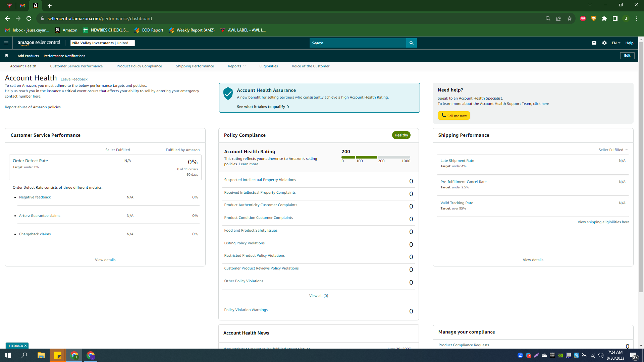644x362 pixels.
Task: Open the Product Policy Compliance tab
Action: coord(139,66)
